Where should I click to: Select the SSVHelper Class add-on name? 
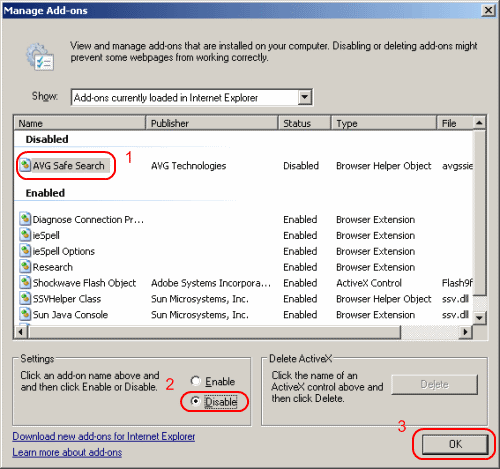click(67, 299)
